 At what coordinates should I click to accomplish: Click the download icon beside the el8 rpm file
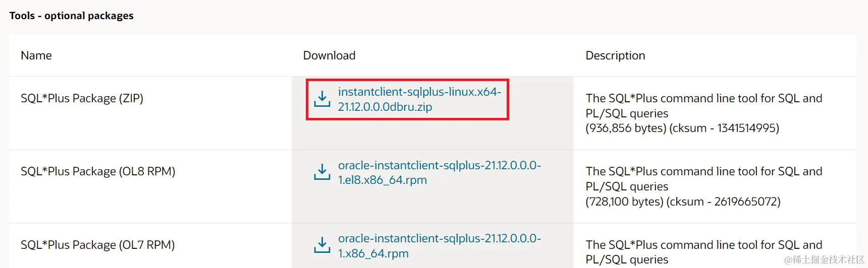(322, 172)
